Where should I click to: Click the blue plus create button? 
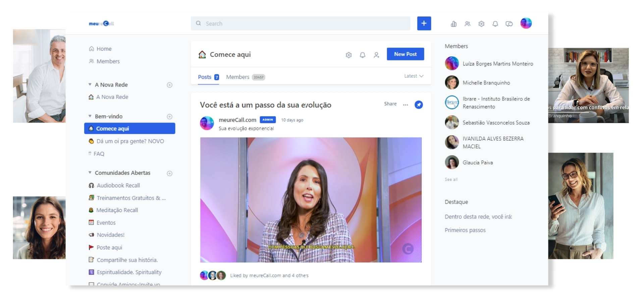pyautogui.click(x=424, y=23)
